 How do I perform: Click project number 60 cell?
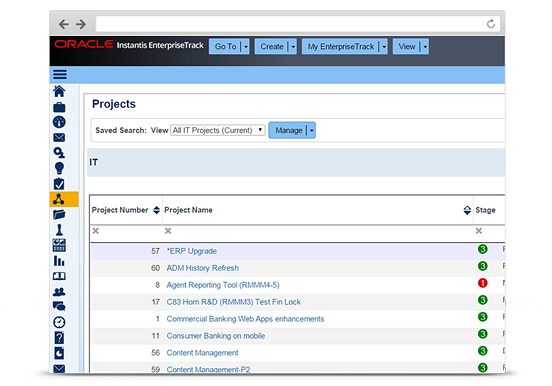156,268
